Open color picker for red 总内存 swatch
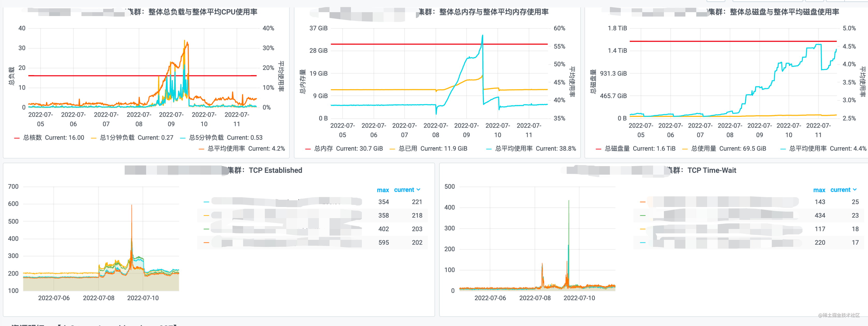This screenshot has width=868, height=326. coord(308,149)
